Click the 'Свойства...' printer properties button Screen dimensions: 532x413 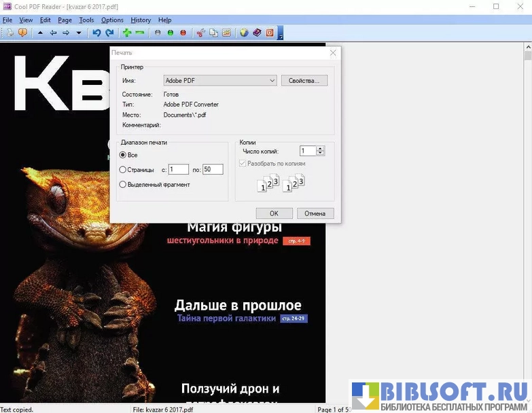(304, 80)
